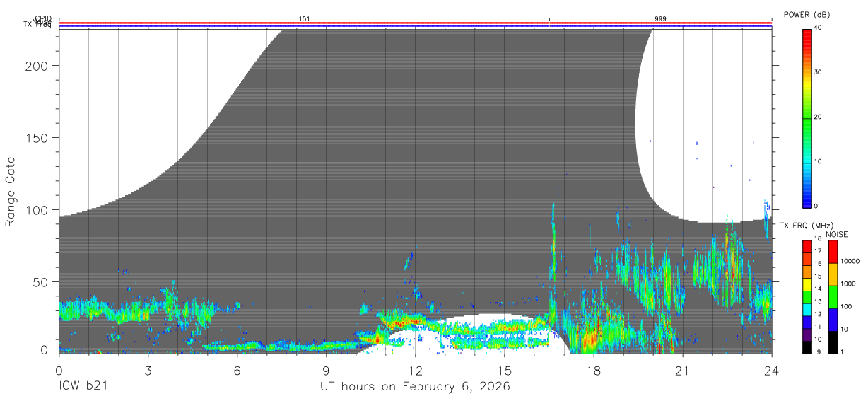The image size is (868, 401).
Task: Click the 1000 noise scale label
Action: [847, 284]
